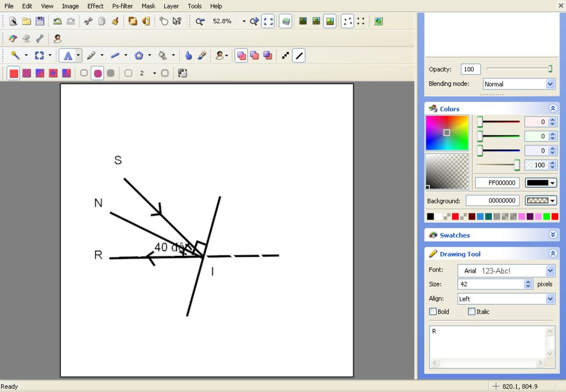Select the magic wand tool
Screen dimensions: 566x392
point(15,55)
